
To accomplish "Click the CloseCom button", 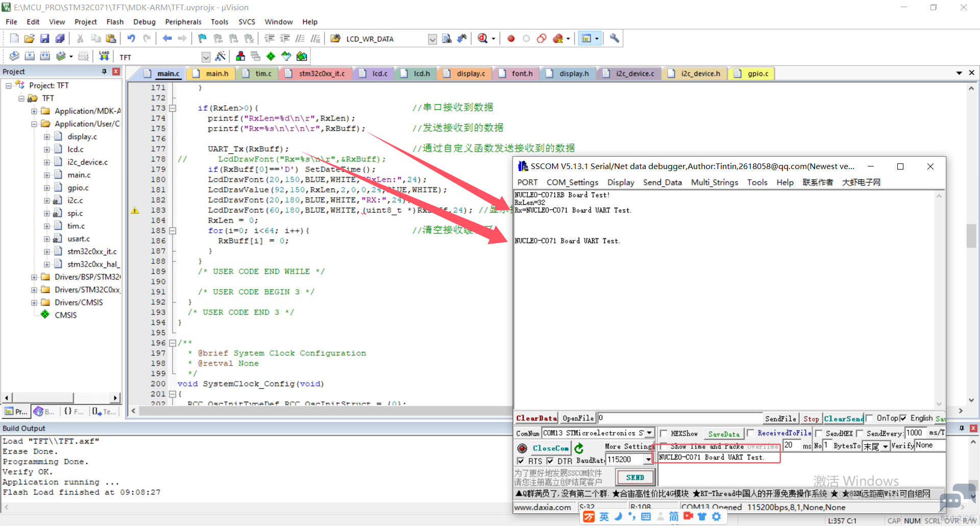I will pyautogui.click(x=551, y=448).
